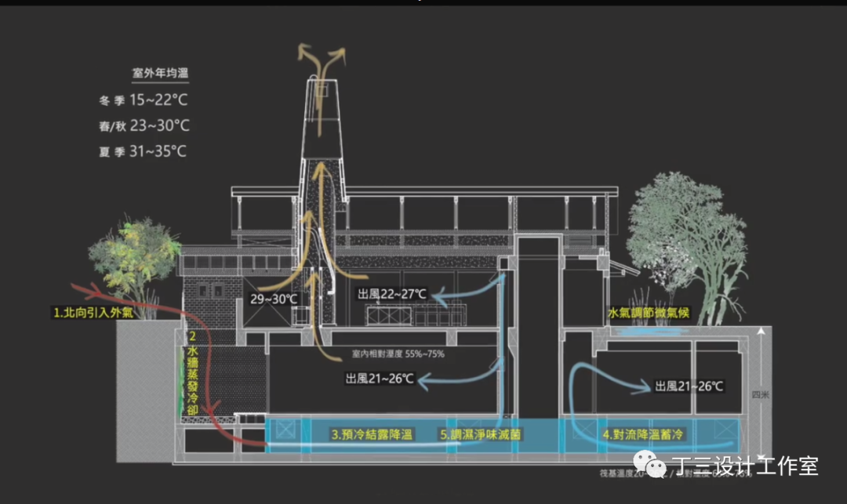
Task: Expand the 5.調濕淨味滅菌 label
Action: 482,433
